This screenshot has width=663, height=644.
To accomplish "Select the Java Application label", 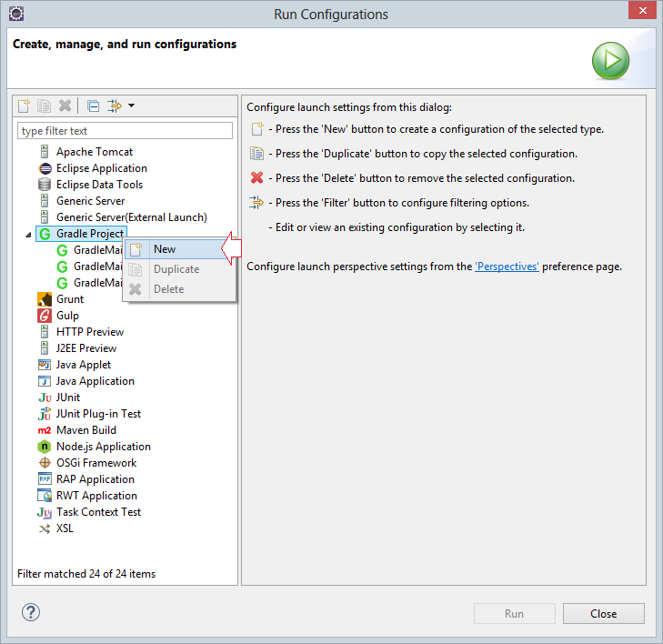I will (95, 381).
